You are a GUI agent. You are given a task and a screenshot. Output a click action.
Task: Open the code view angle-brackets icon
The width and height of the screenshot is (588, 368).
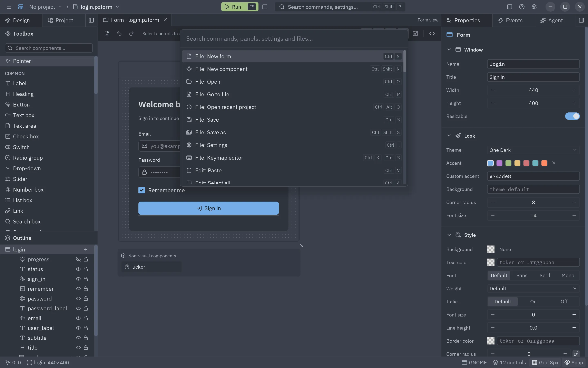point(432,34)
